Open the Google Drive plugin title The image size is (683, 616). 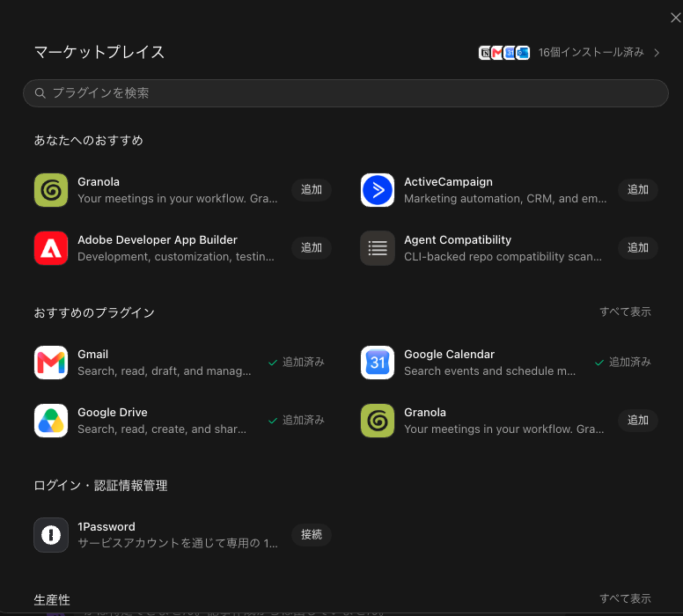coord(113,413)
